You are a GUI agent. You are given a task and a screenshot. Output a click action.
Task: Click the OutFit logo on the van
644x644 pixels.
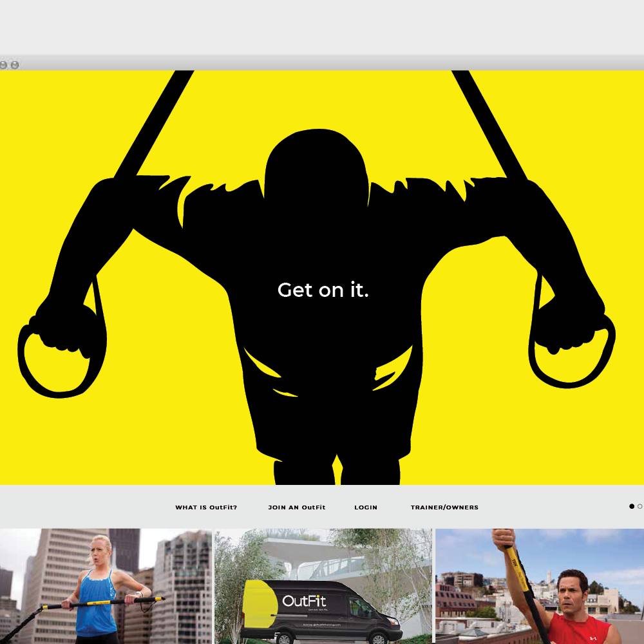305,601
